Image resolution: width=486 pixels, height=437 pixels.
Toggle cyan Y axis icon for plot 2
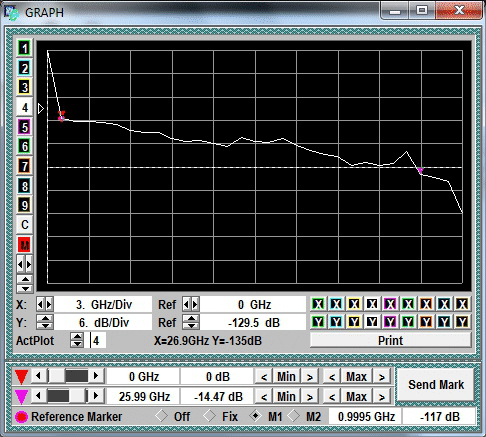pyautogui.click(x=337, y=322)
